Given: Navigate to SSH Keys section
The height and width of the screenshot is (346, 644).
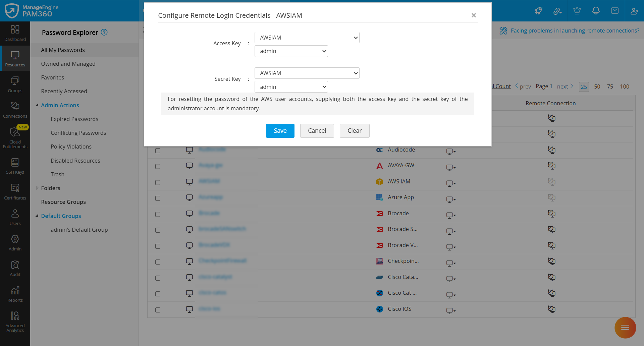Looking at the screenshot, I should [x=15, y=166].
